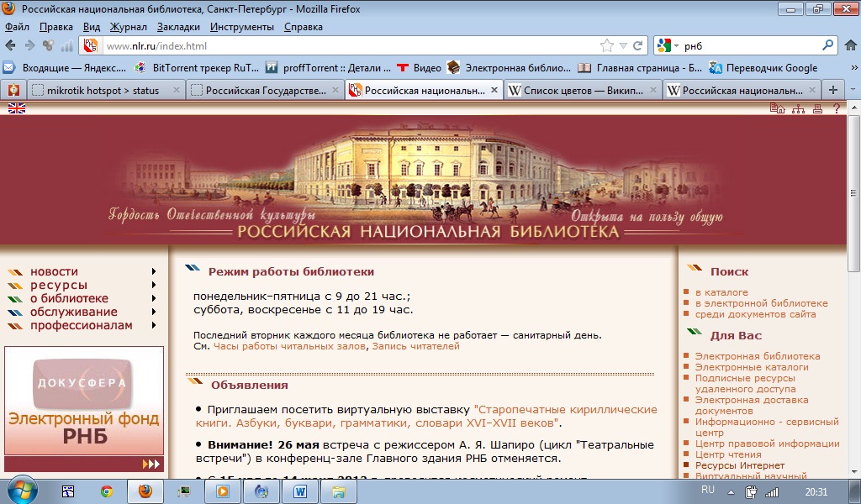Open the Windows Start button

coord(21,491)
